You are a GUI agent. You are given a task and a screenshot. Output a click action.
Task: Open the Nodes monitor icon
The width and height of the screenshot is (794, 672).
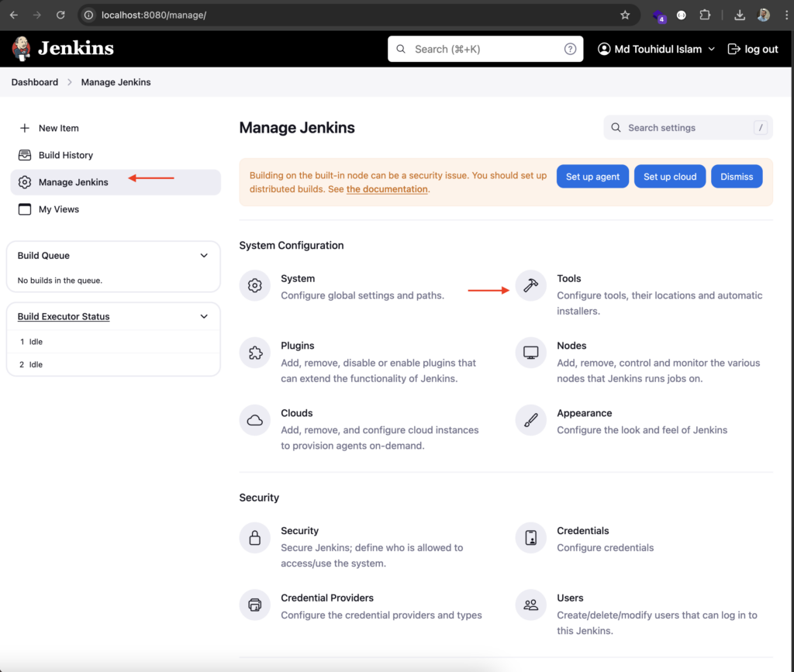coord(530,353)
